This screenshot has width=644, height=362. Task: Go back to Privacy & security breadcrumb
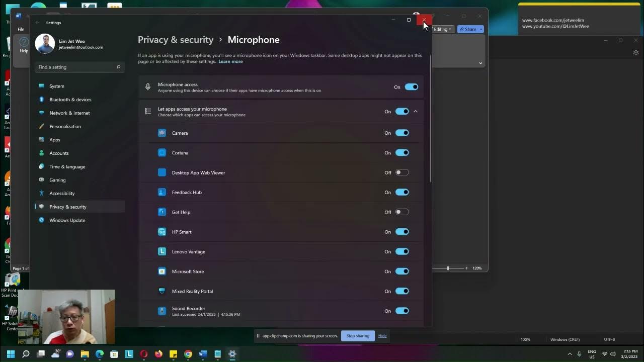[176, 40]
